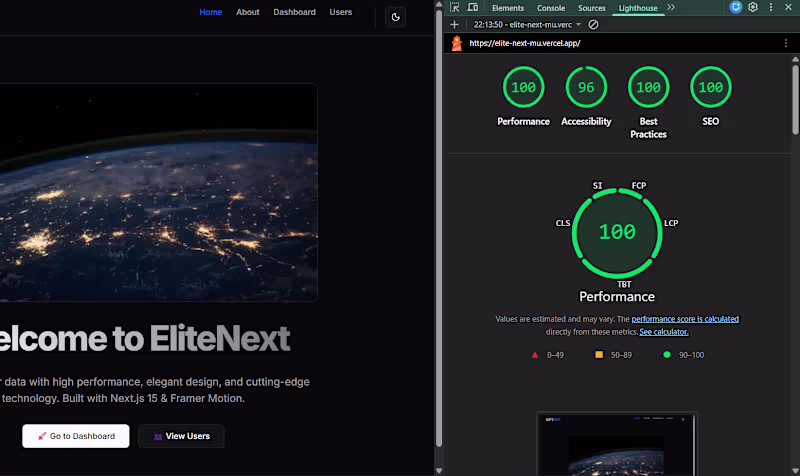
Task: Switch to the Console tab
Action: (x=551, y=8)
